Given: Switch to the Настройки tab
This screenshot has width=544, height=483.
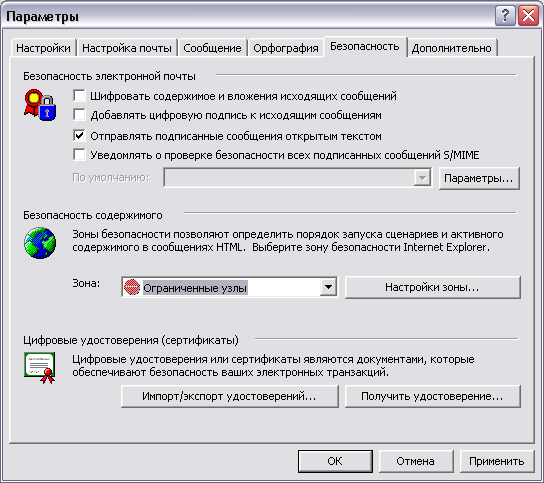Looking at the screenshot, I should point(43,48).
